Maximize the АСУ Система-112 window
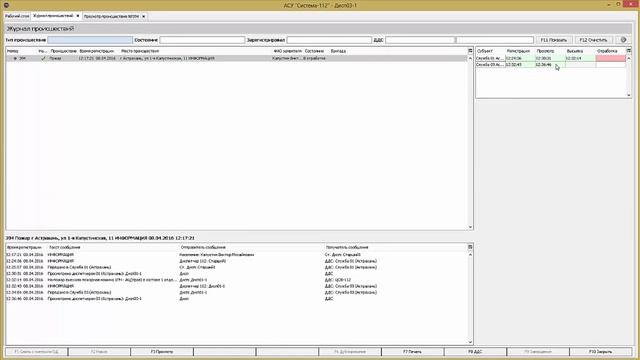The height and width of the screenshot is (360, 640). [x=618, y=4]
